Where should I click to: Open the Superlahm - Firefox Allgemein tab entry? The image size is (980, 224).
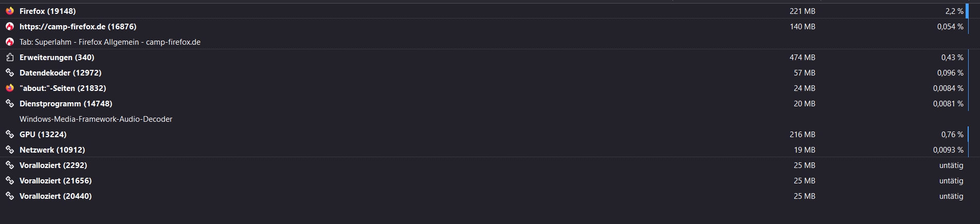coord(110,42)
